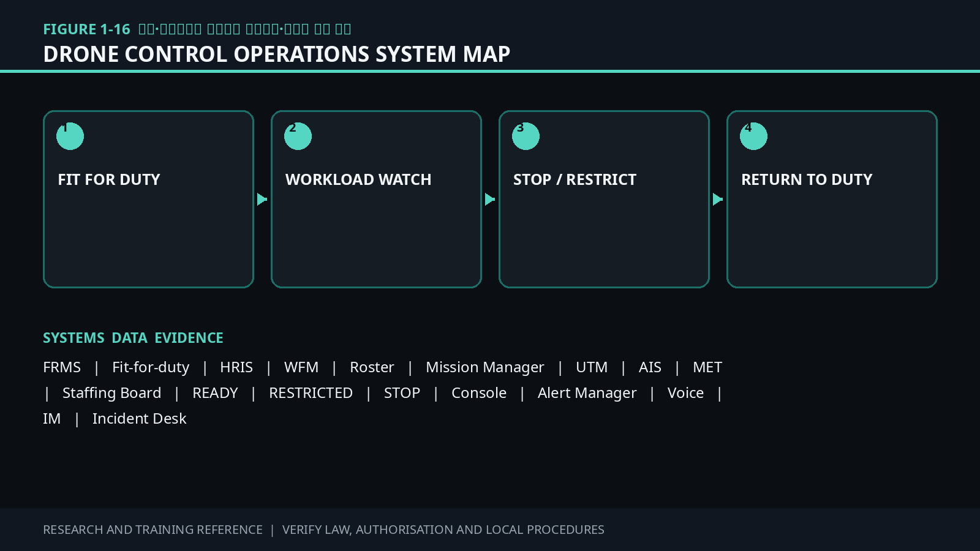
Task: Click the FRMS system label
Action: tap(62, 367)
